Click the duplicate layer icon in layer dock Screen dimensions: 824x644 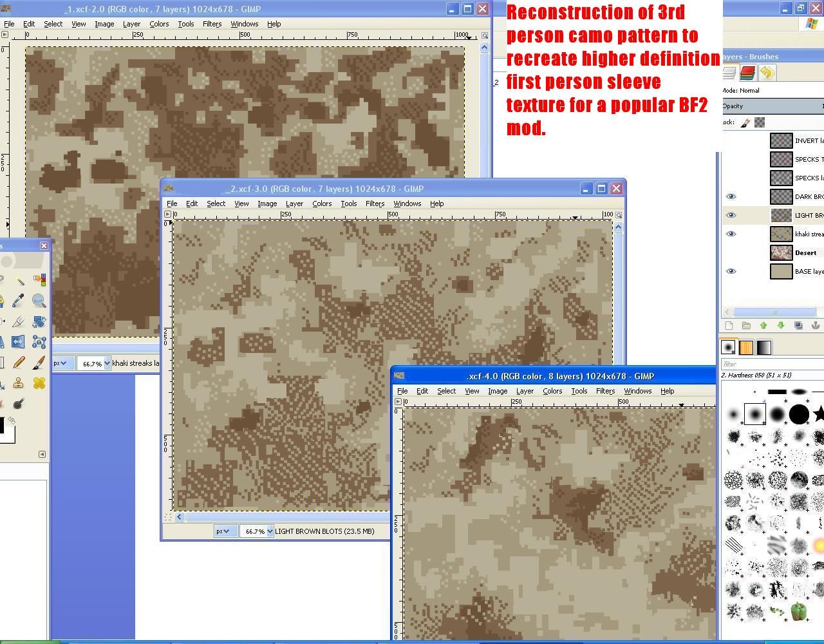tap(798, 325)
